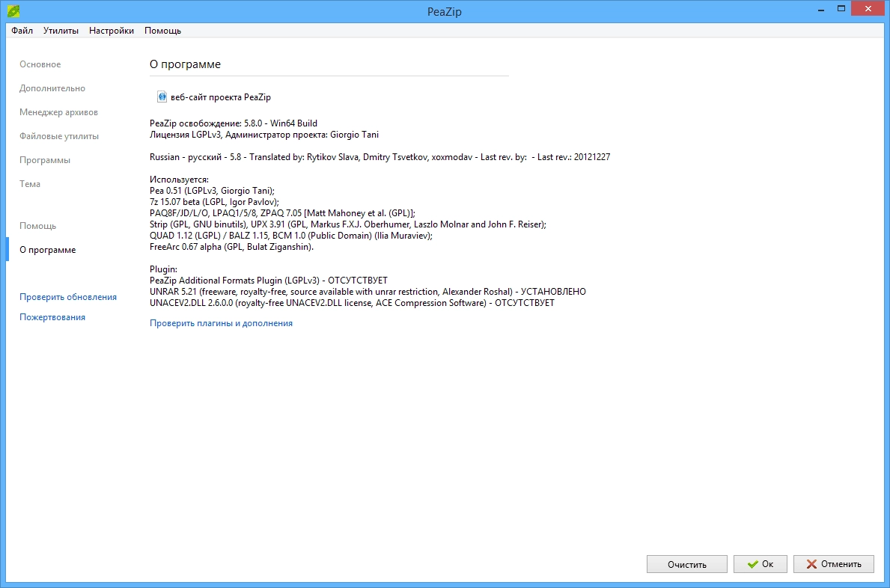Screen dimensions: 890x588
Task: Click the PeaZip освобождение 5.8.0 version line
Action: tap(234, 123)
